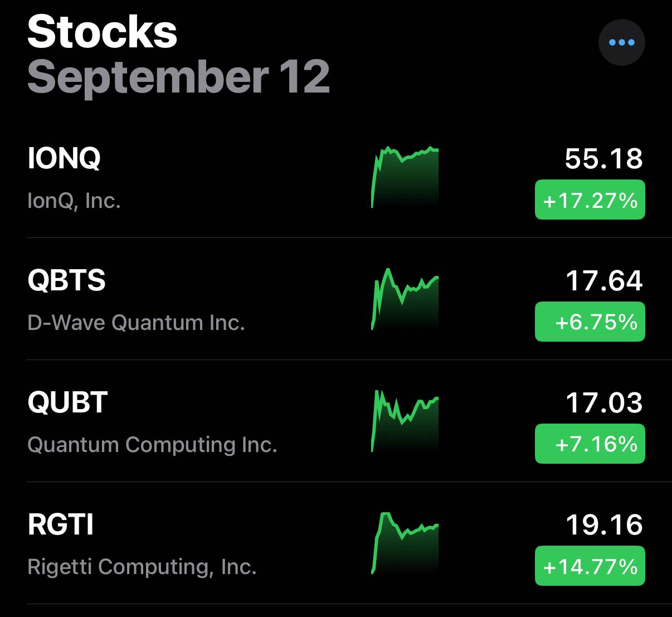Tap the Stocks title header
The width and height of the screenshot is (672, 617).
tap(102, 32)
